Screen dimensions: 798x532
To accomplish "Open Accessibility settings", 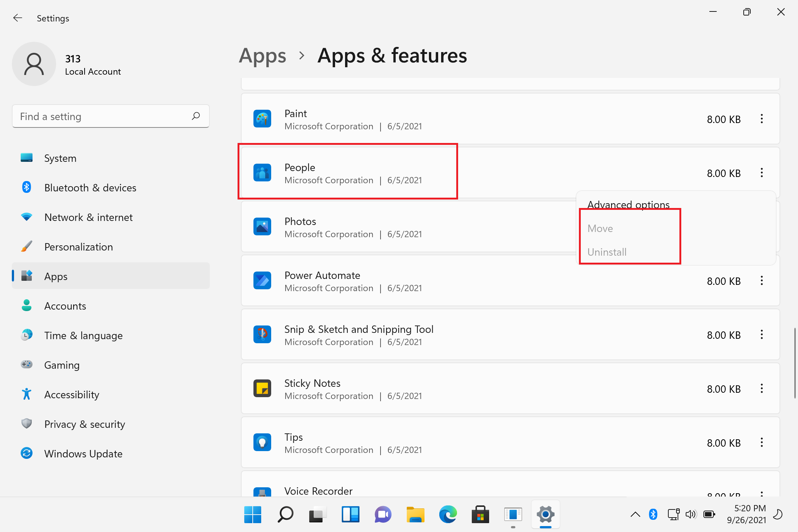I will (111, 395).
